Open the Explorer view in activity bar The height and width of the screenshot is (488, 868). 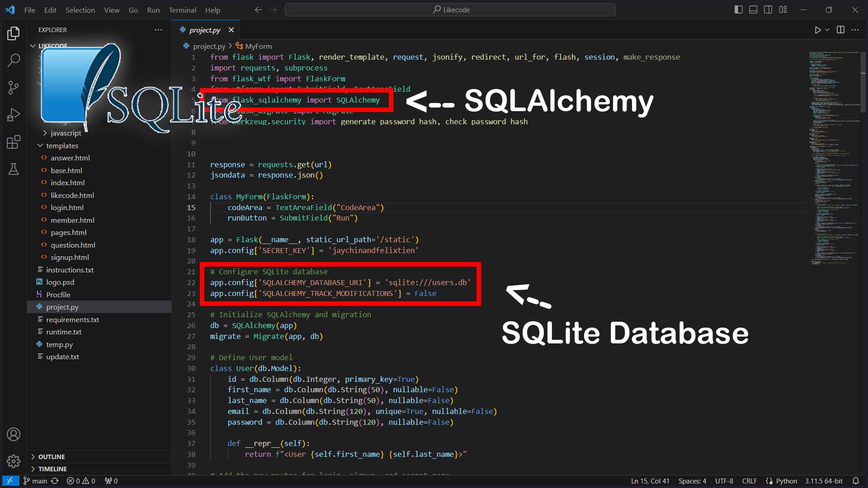pos(14,33)
